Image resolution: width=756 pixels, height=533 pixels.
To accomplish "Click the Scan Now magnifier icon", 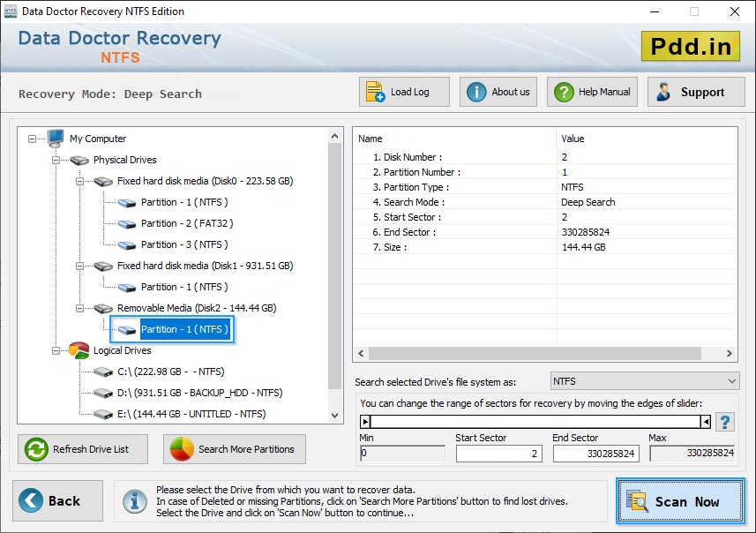I will [x=636, y=500].
